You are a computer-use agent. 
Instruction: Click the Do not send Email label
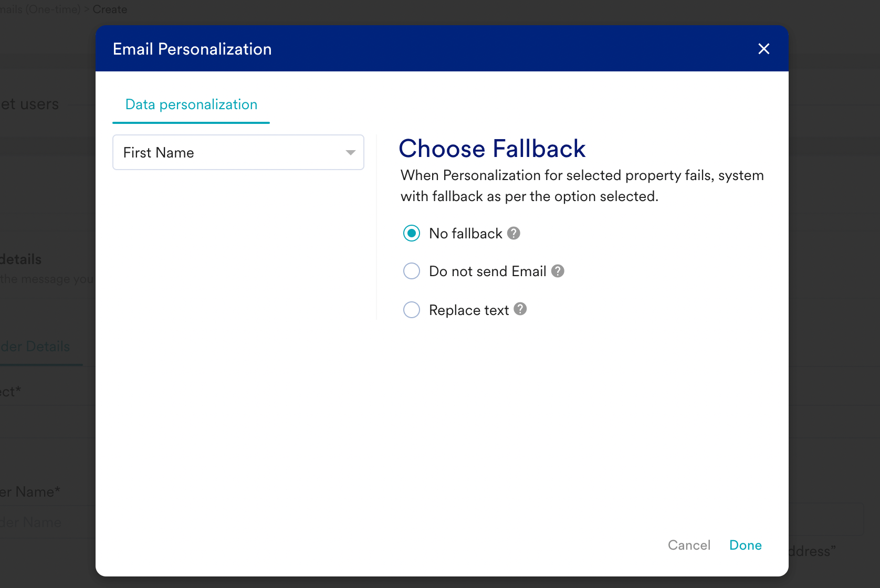coord(487,271)
